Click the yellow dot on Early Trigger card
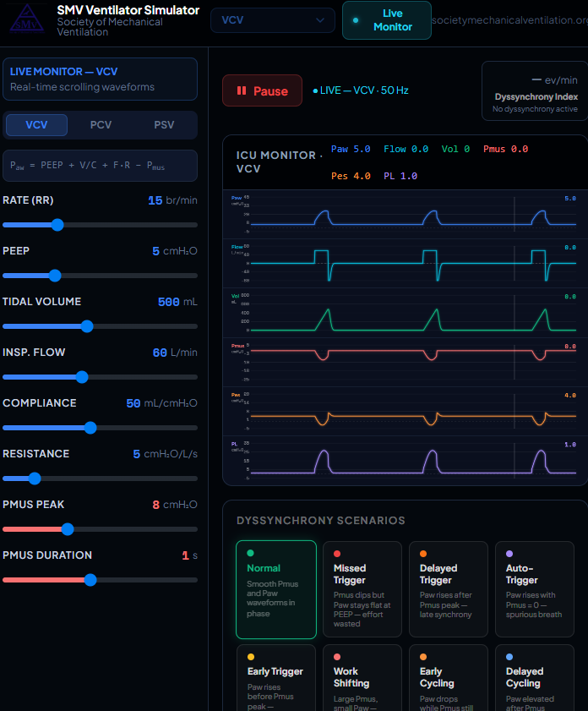Viewport: 588px width, 711px height. coord(251,657)
